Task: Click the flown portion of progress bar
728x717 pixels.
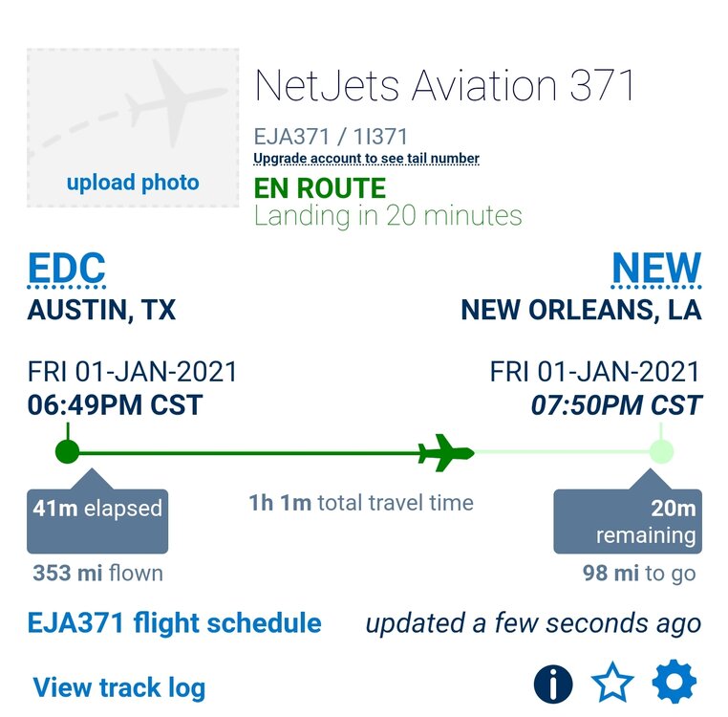Action: pos(248,452)
